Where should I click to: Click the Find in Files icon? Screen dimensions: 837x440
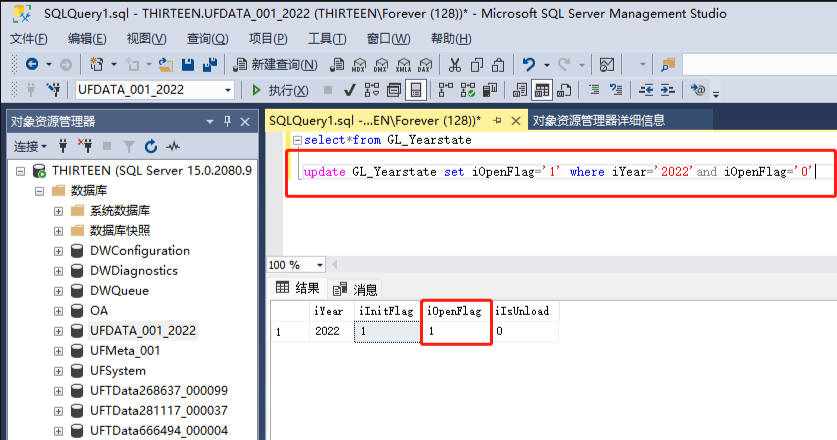pos(668,65)
